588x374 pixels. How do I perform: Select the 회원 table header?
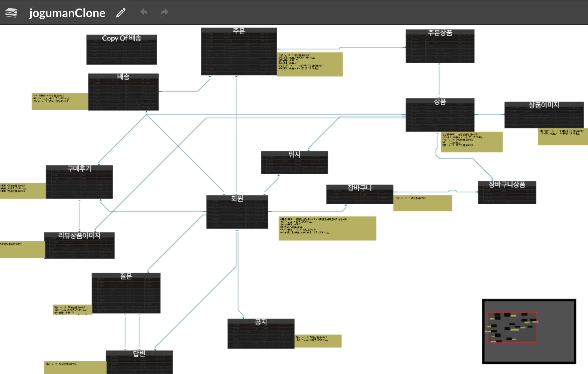click(237, 198)
